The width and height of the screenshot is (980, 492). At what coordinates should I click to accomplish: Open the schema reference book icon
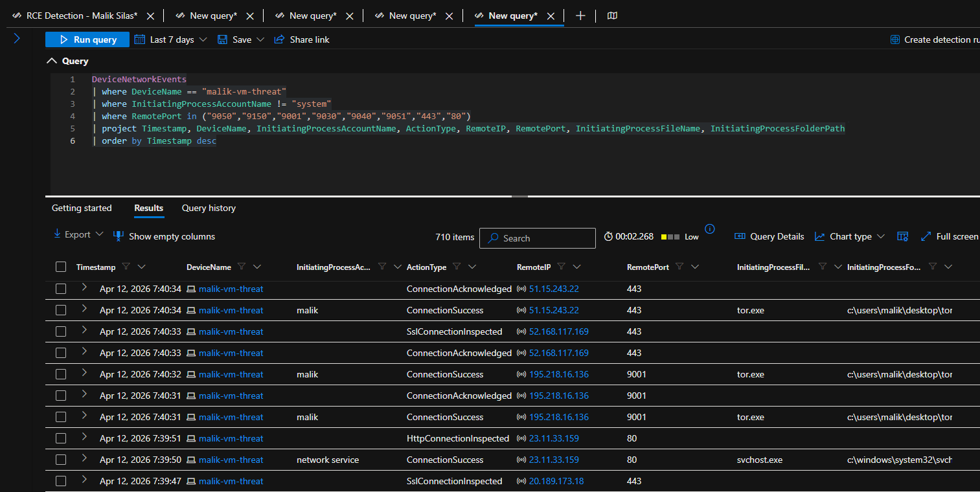[612, 16]
